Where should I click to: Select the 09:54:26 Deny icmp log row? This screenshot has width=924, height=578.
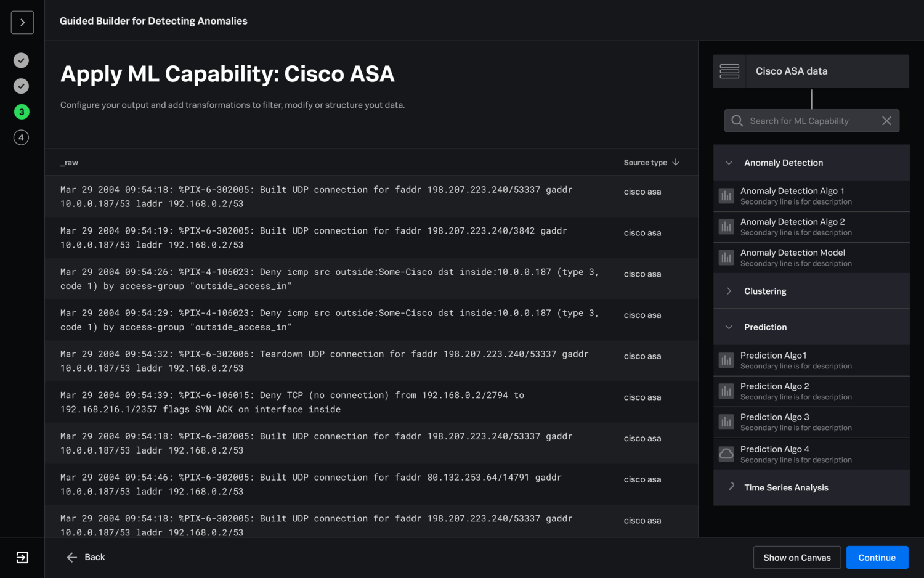tap(371, 279)
